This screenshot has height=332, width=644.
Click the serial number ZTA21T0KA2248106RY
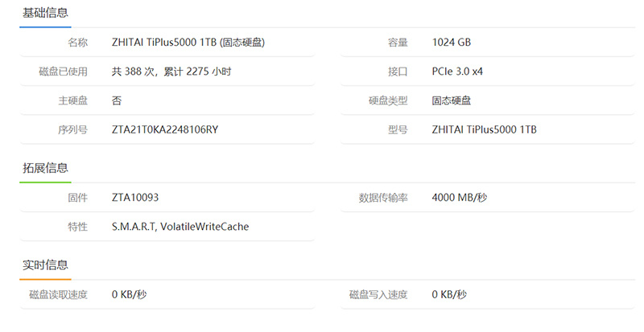165,129
